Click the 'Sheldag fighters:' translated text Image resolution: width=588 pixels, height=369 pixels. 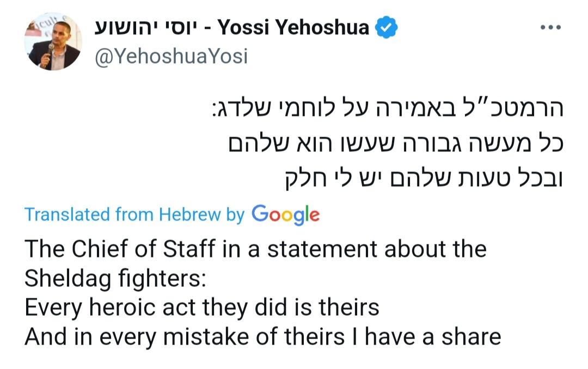coord(115,279)
